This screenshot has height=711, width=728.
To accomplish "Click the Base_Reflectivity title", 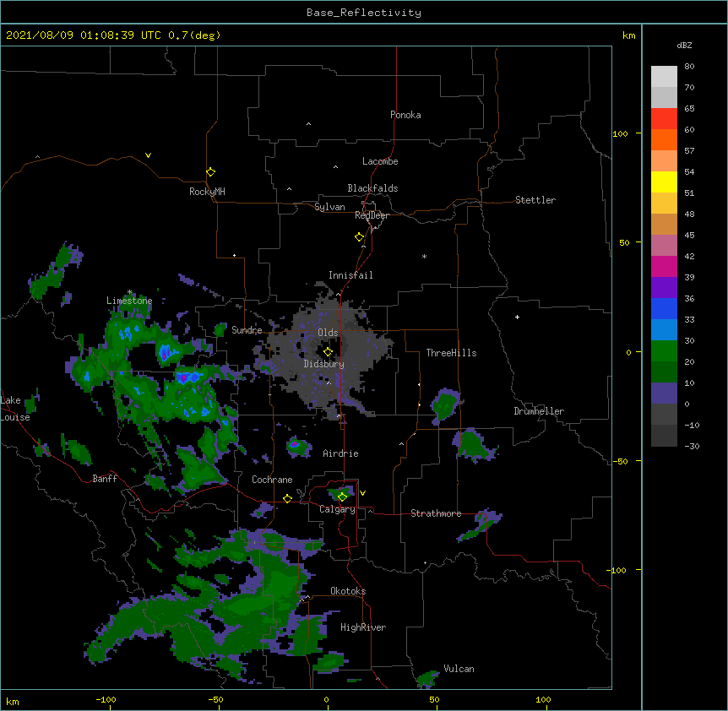I will click(363, 13).
